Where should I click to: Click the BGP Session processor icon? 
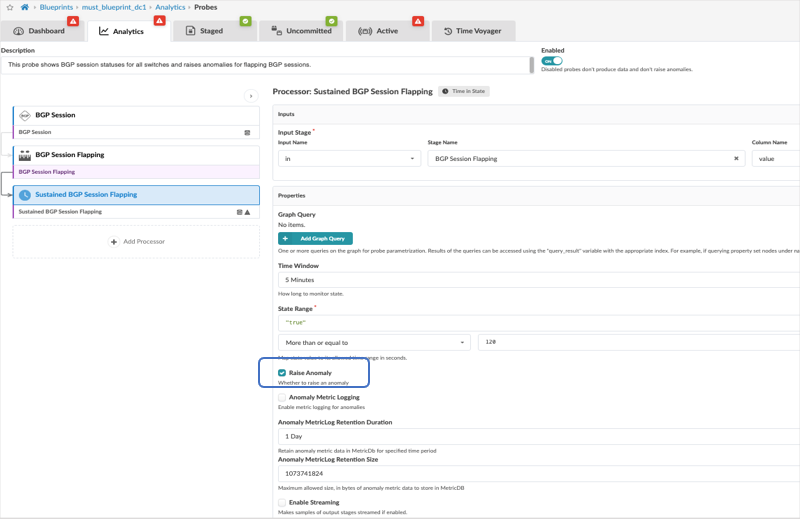point(25,115)
